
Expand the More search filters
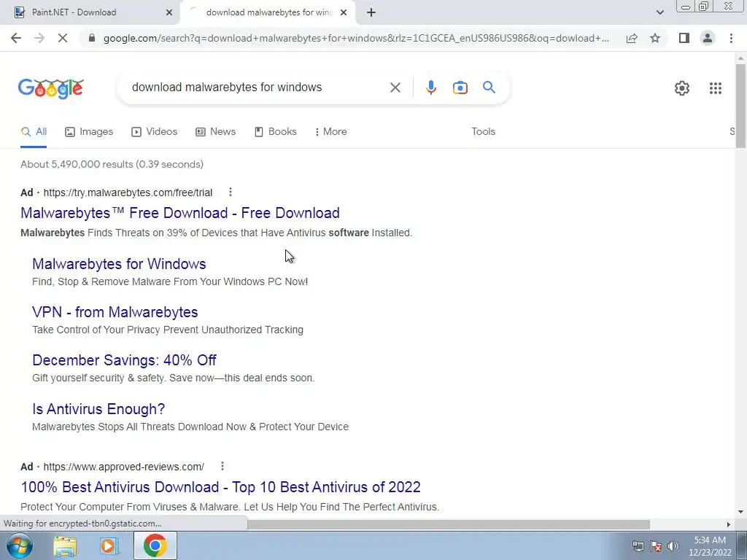[x=331, y=132]
